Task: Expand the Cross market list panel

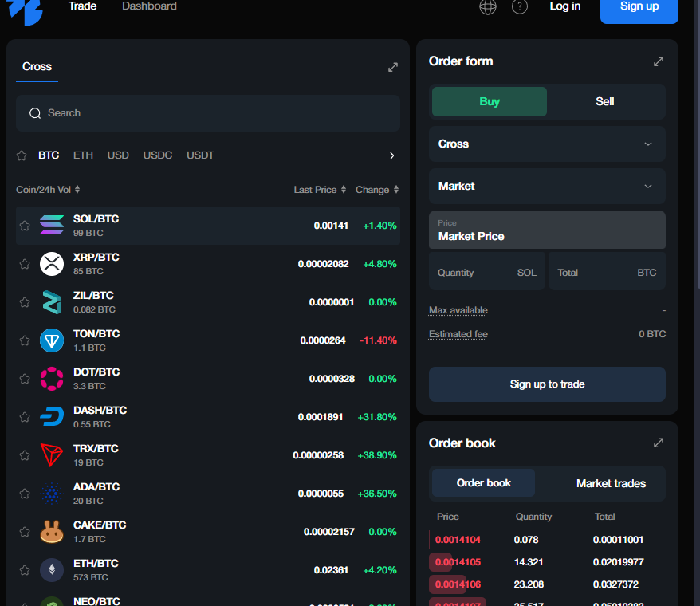Action: [x=393, y=67]
